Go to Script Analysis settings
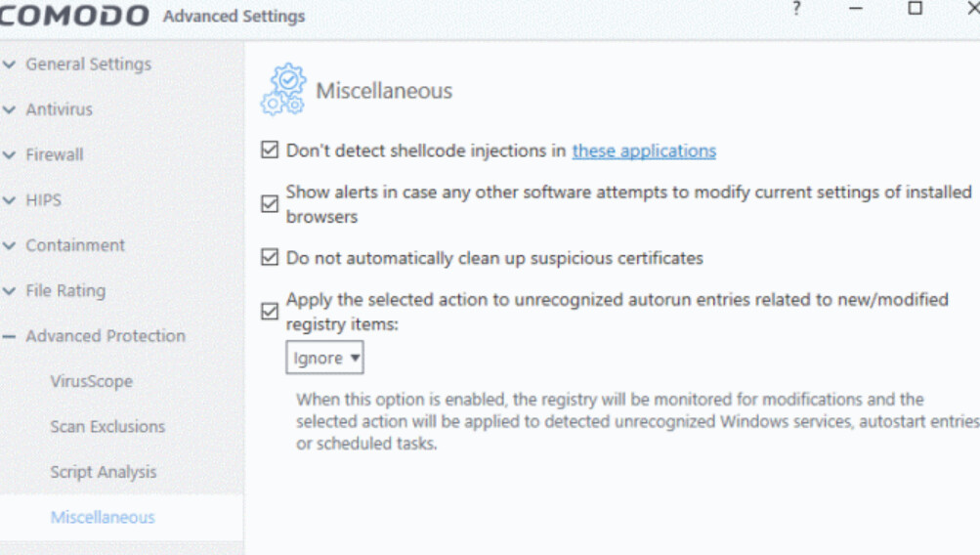Viewport: 980px width, 555px height. coord(103,472)
